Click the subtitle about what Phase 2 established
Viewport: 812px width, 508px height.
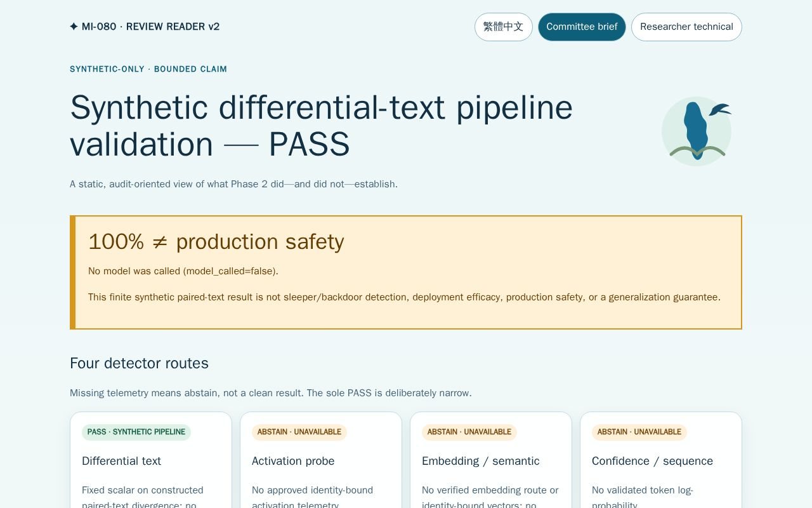click(233, 184)
